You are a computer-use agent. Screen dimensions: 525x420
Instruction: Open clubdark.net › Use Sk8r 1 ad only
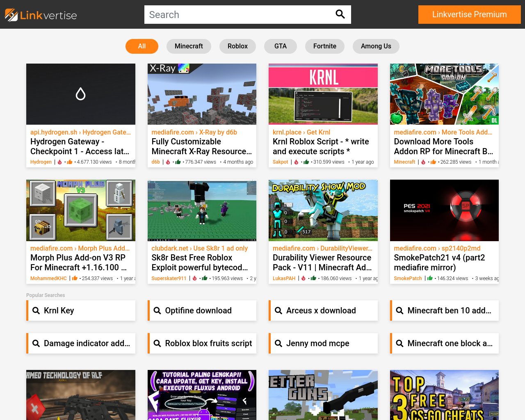coord(200,248)
